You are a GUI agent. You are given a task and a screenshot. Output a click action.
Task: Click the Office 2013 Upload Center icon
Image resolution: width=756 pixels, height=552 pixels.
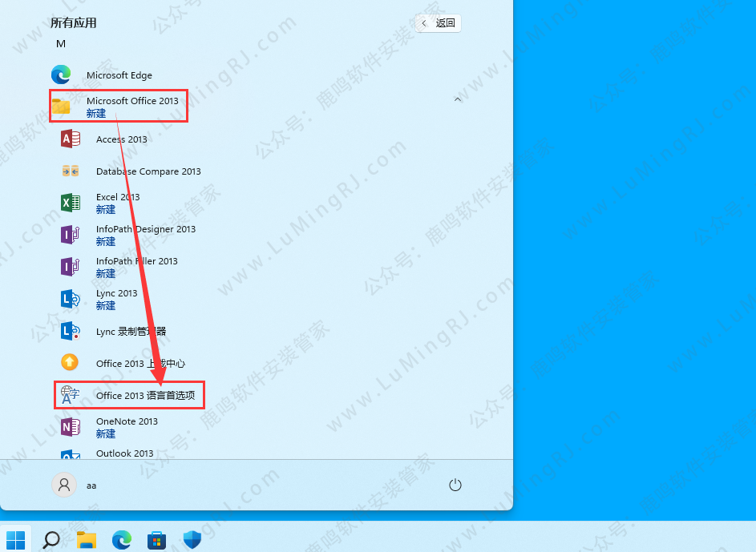coord(71,363)
